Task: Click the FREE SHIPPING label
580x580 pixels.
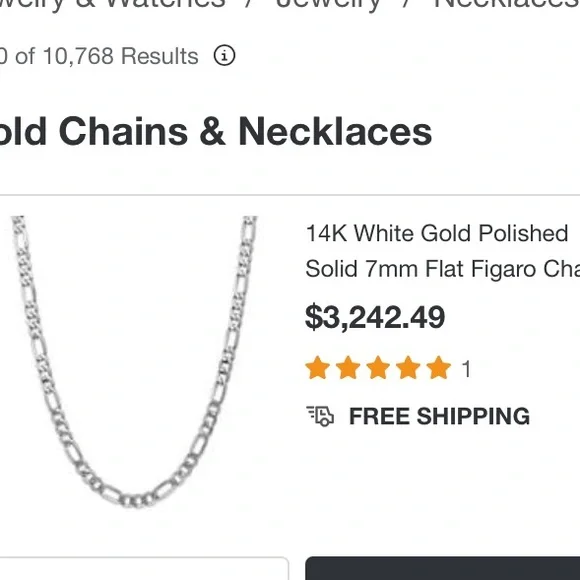Action: point(439,416)
